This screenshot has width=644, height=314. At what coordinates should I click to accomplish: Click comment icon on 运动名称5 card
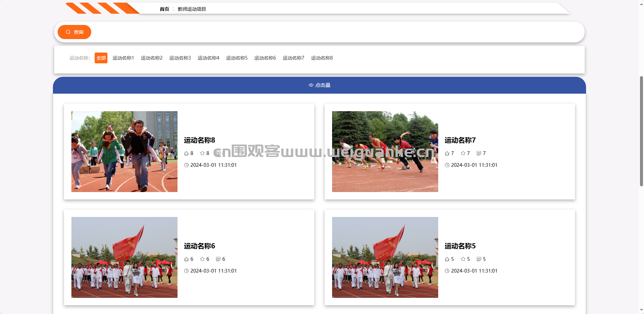pos(479,259)
